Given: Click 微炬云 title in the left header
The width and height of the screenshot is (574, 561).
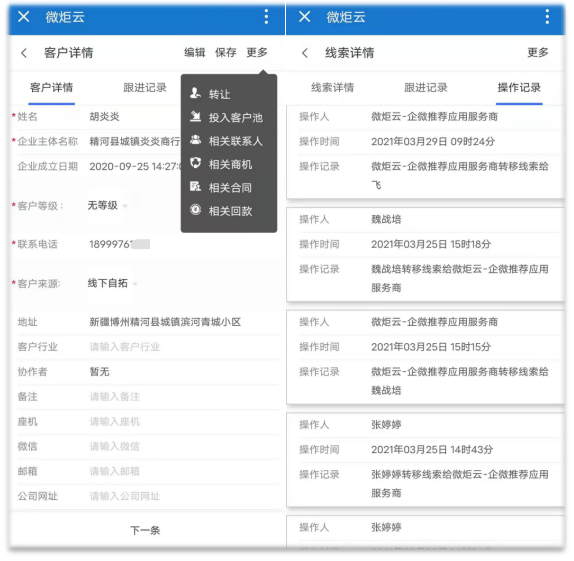Looking at the screenshot, I should tap(65, 17).
